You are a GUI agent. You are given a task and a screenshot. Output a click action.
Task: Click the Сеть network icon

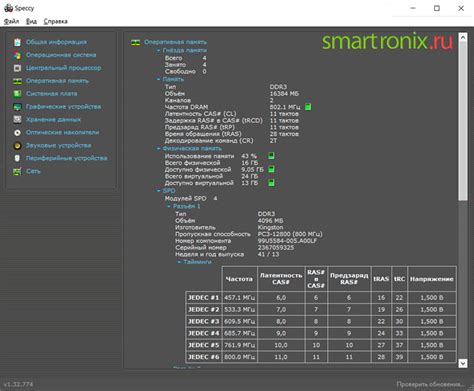coord(17,171)
